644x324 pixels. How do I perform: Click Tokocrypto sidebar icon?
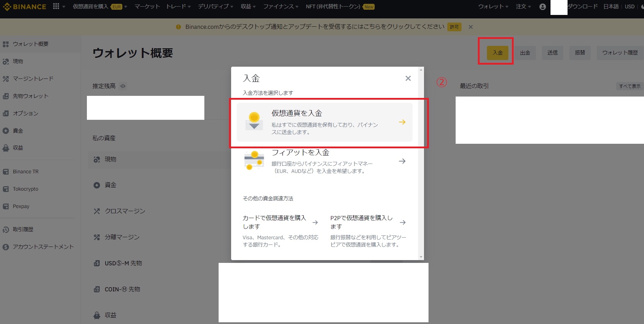click(6, 189)
